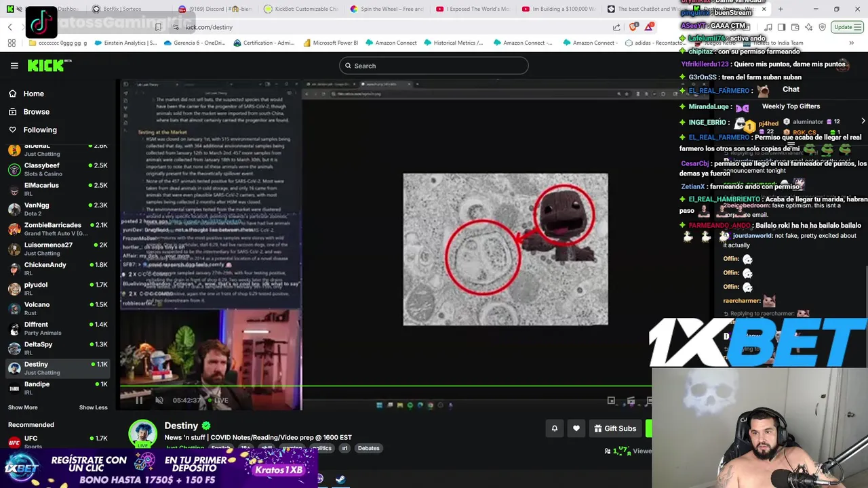Click the bookmark page icon
The image size is (868, 488).
pyautogui.click(x=158, y=27)
